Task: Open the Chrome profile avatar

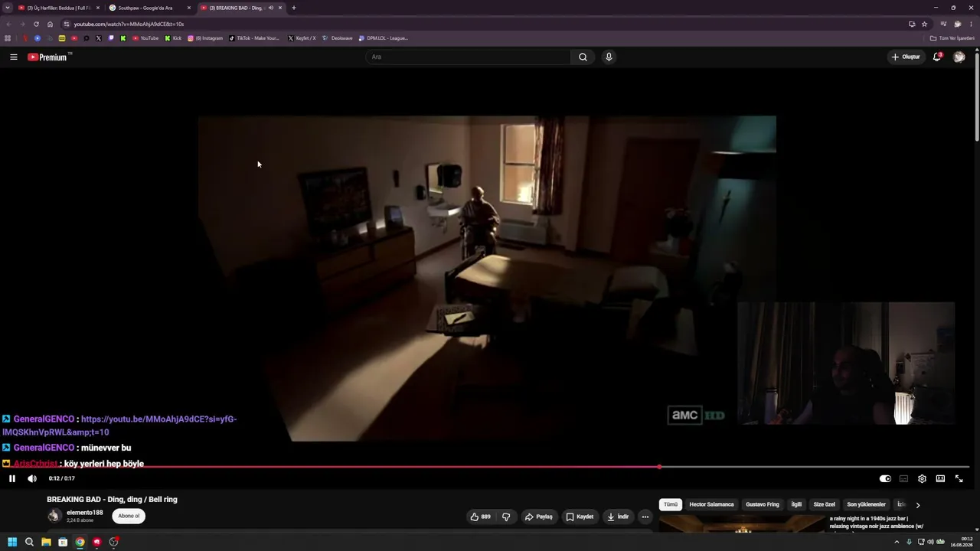Action: [957, 24]
